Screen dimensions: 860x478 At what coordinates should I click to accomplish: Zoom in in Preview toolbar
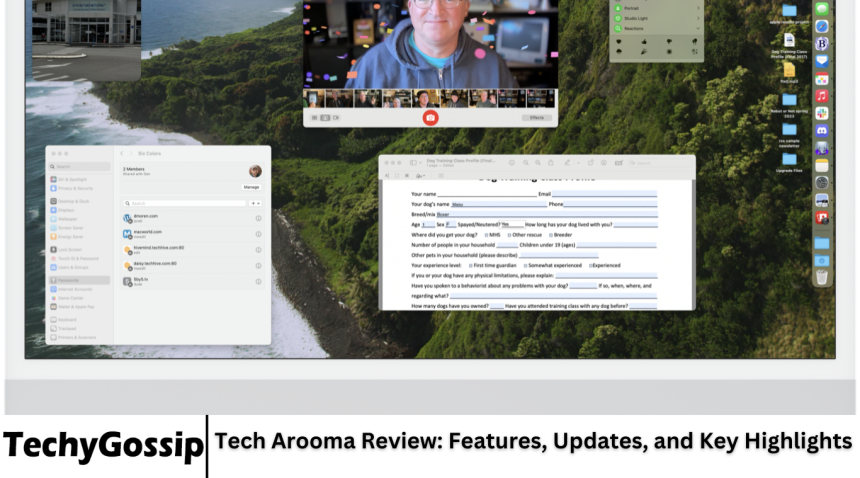click(538, 163)
